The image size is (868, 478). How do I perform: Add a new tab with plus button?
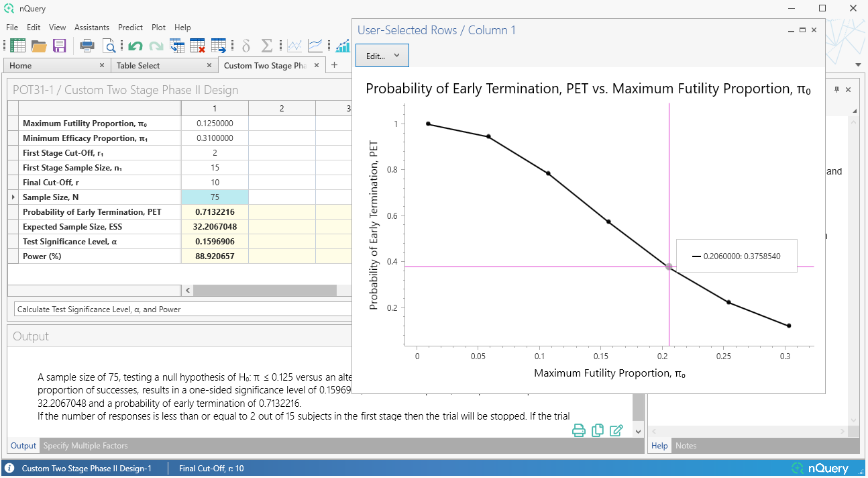pyautogui.click(x=335, y=65)
